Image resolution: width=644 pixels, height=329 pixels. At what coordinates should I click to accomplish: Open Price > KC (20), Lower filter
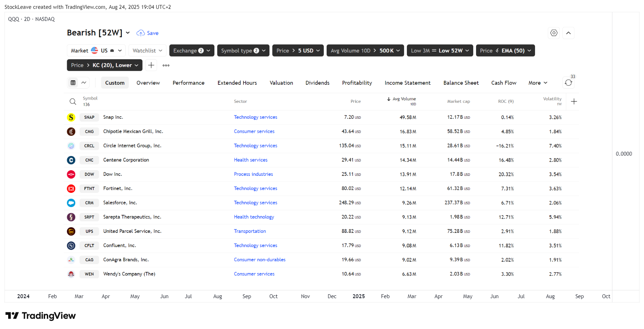tap(105, 65)
